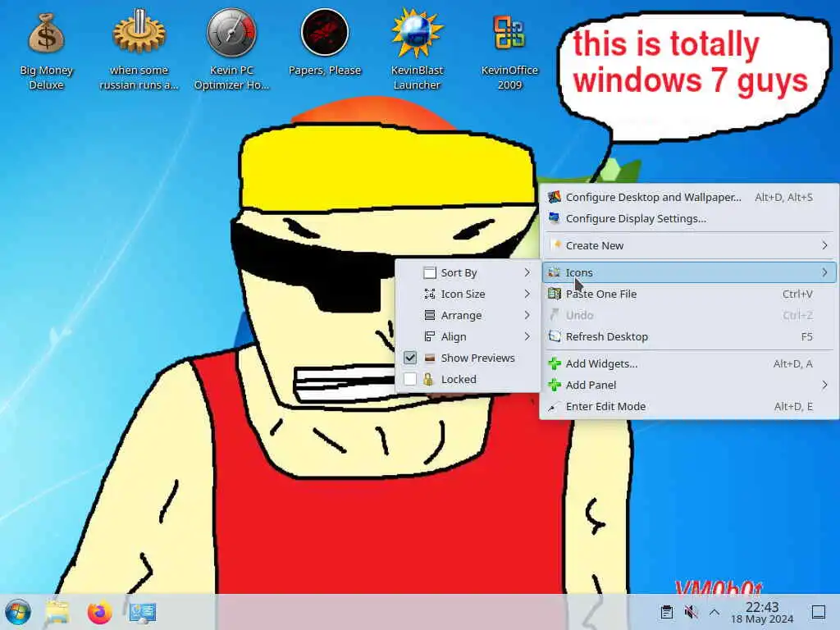Open the Windows 7 style start button
The height and width of the screenshot is (630, 840).
click(x=18, y=612)
